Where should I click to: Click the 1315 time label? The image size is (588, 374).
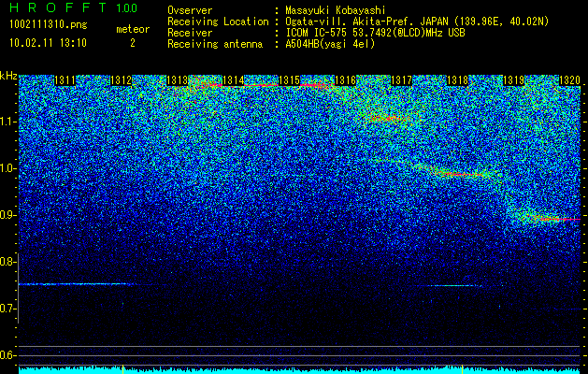290,80
